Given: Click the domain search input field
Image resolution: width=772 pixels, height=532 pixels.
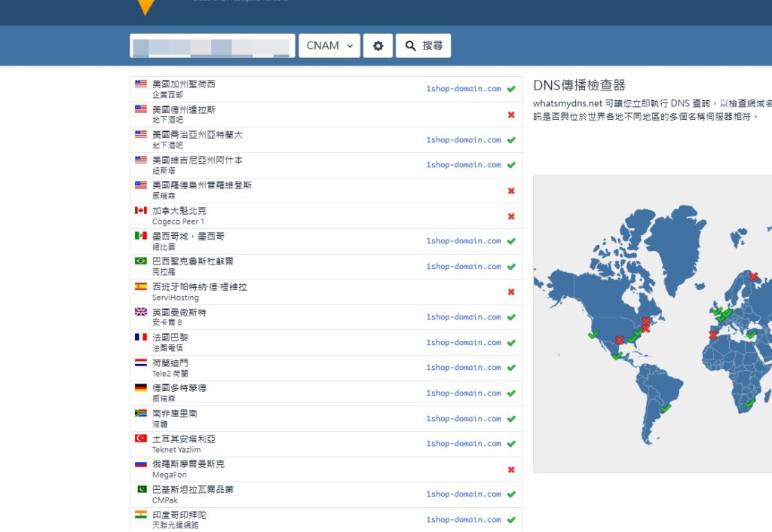Looking at the screenshot, I should point(212,46).
